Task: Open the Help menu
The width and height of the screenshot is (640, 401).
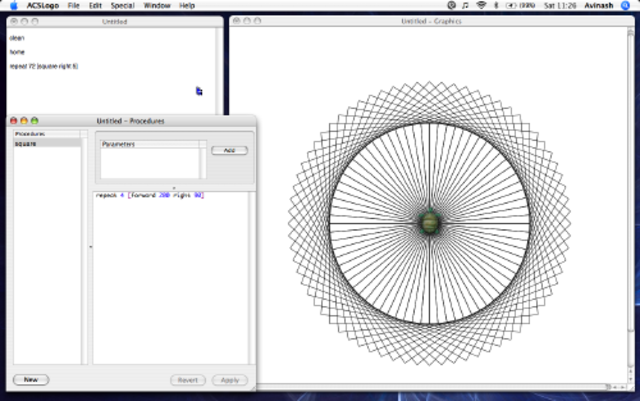Action: click(x=187, y=5)
